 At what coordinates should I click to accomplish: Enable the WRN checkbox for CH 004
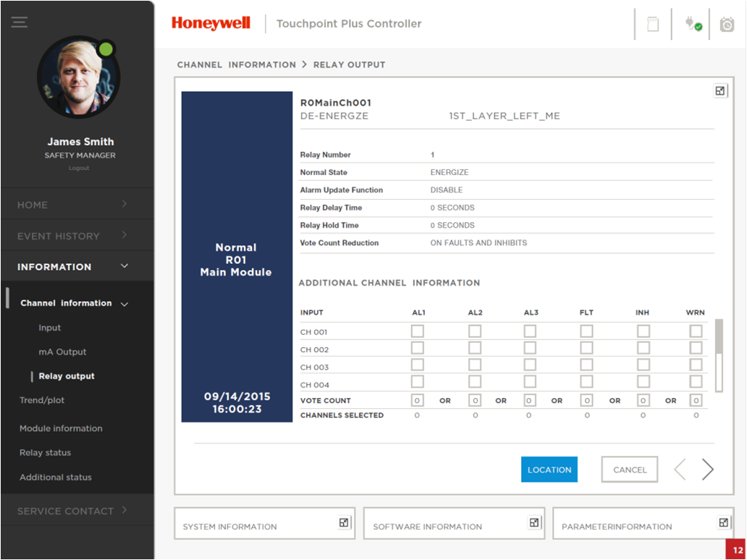click(696, 383)
